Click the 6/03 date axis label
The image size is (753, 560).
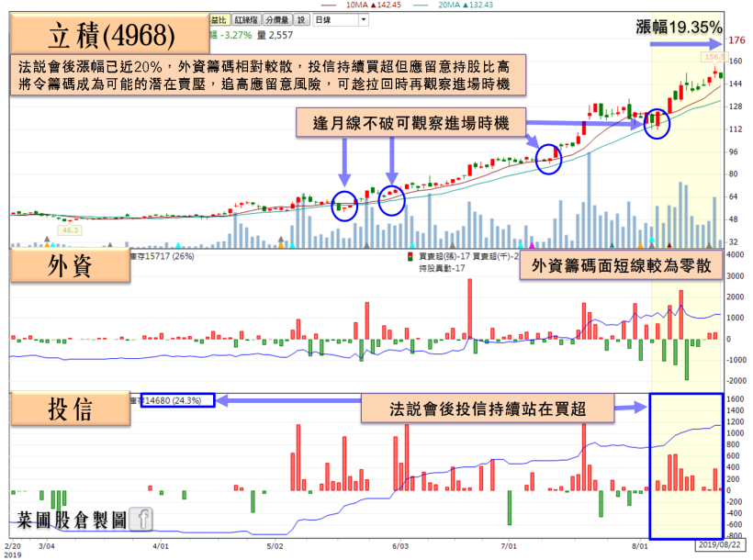coord(400,546)
